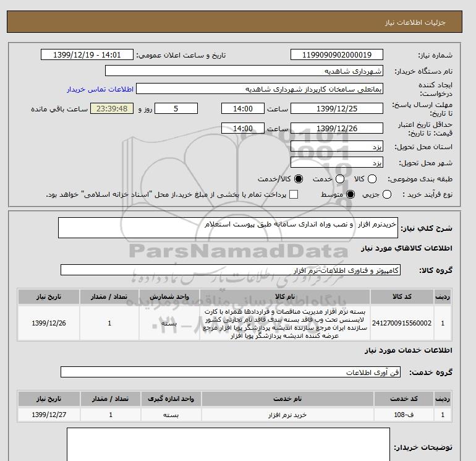Click the کد کالا column header

[402, 296]
